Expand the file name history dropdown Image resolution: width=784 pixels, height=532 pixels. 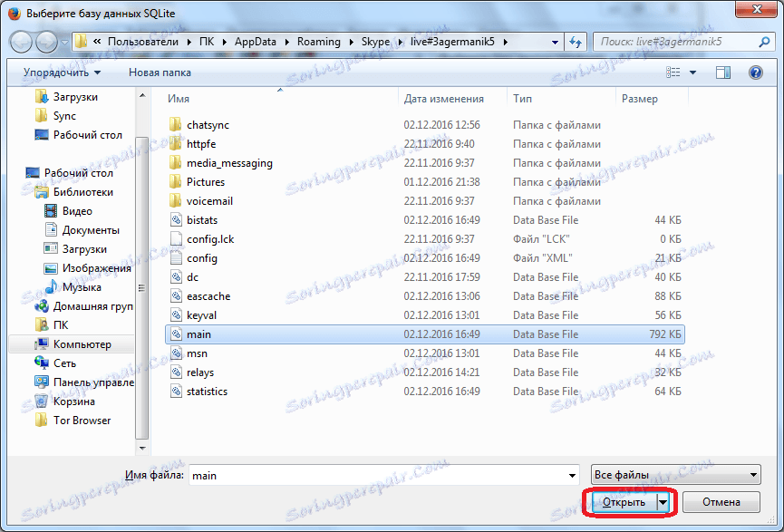click(x=572, y=475)
